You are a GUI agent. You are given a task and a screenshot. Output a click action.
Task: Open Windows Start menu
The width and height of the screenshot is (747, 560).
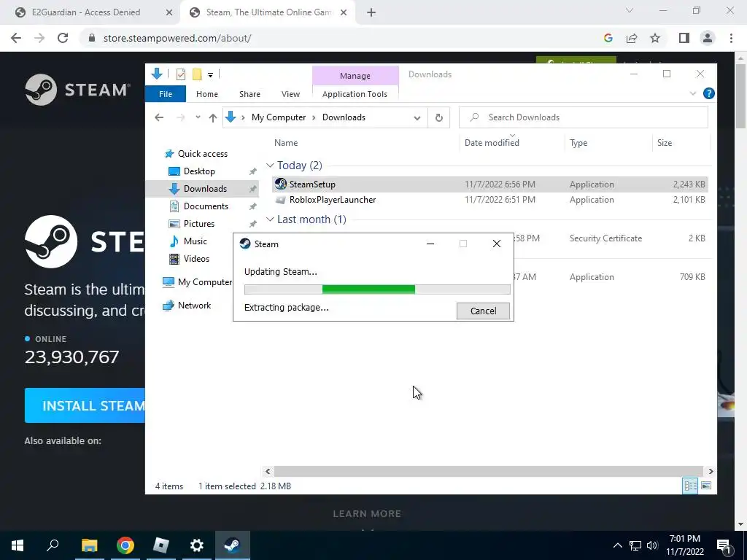[x=18, y=545]
